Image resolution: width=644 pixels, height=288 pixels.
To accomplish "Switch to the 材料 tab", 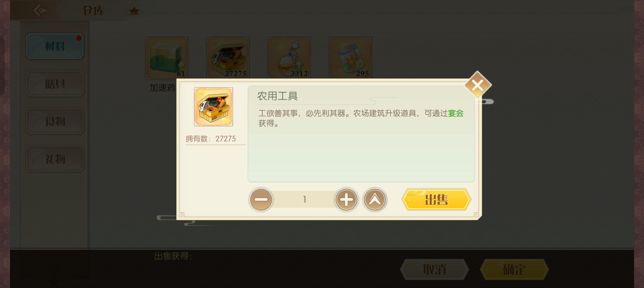I will (55, 46).
